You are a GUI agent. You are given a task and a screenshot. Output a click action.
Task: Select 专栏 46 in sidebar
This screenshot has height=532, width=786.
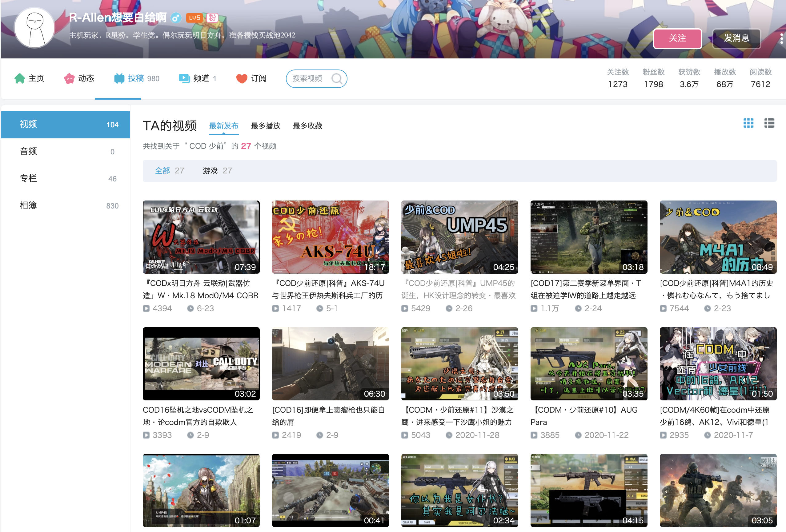click(66, 178)
